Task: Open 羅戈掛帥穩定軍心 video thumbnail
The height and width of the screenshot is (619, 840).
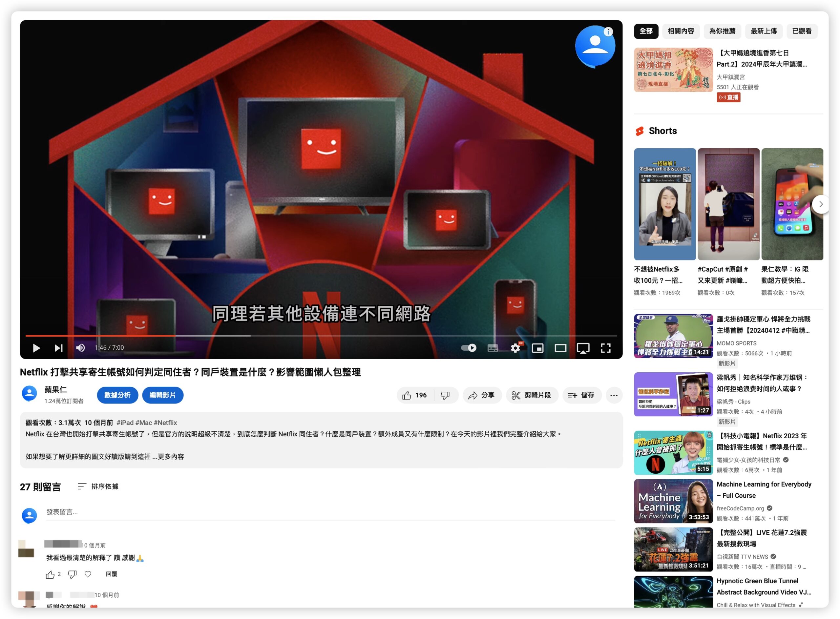Action: point(673,336)
